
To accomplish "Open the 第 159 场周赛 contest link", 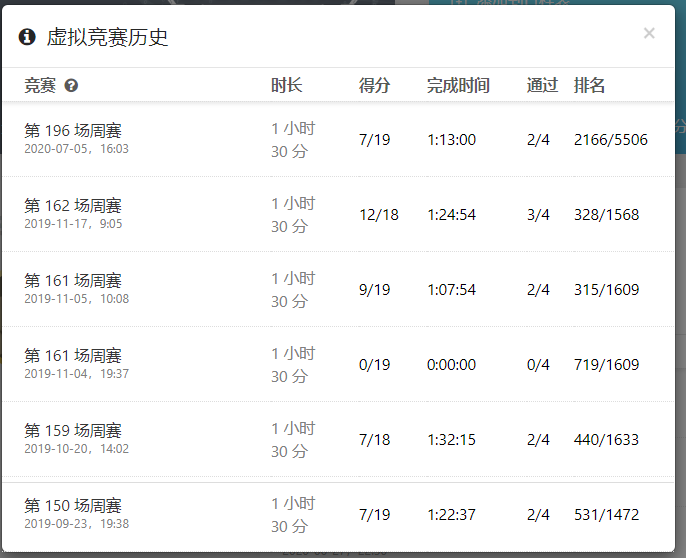I will click(x=73, y=431).
